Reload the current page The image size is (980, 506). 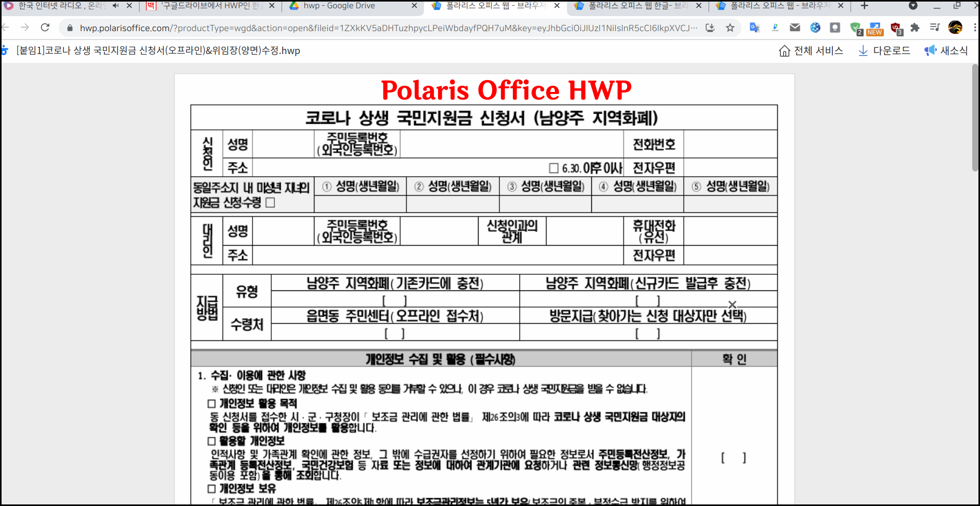coord(45,28)
